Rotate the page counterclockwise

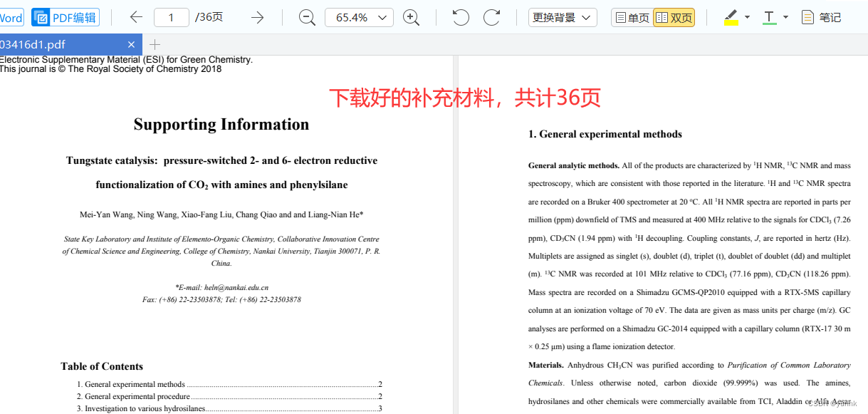461,17
